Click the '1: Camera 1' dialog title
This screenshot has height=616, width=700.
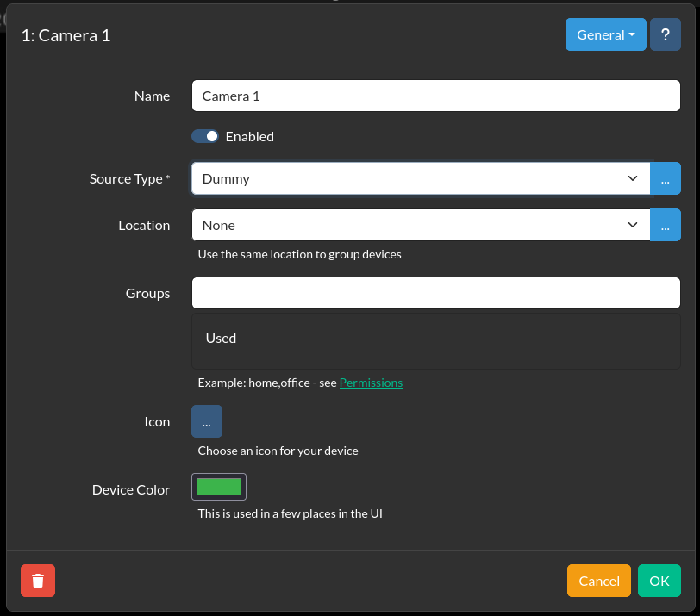pyautogui.click(x=66, y=35)
